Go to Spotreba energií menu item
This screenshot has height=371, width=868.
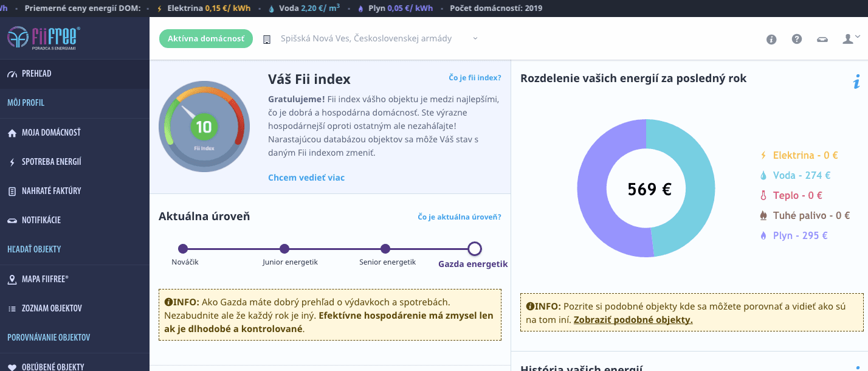tap(51, 162)
